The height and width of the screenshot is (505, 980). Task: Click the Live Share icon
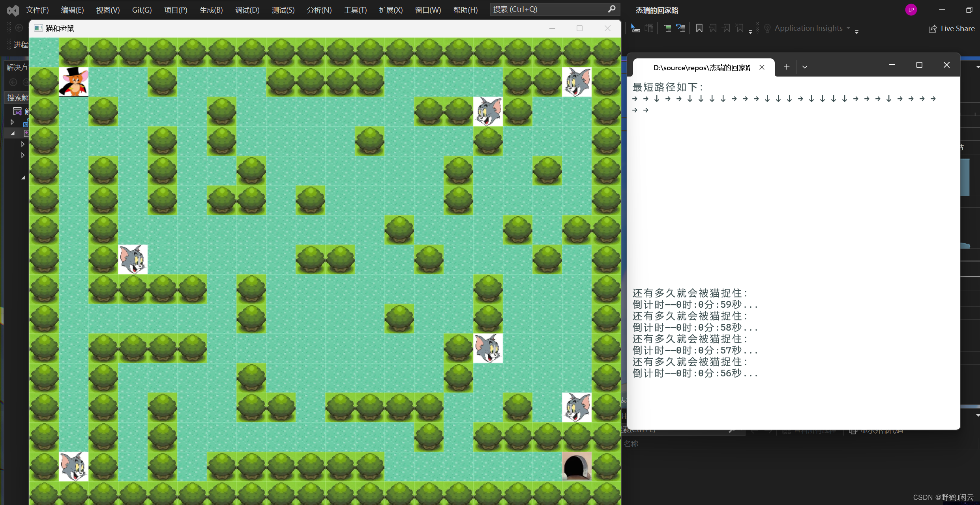[x=933, y=29]
